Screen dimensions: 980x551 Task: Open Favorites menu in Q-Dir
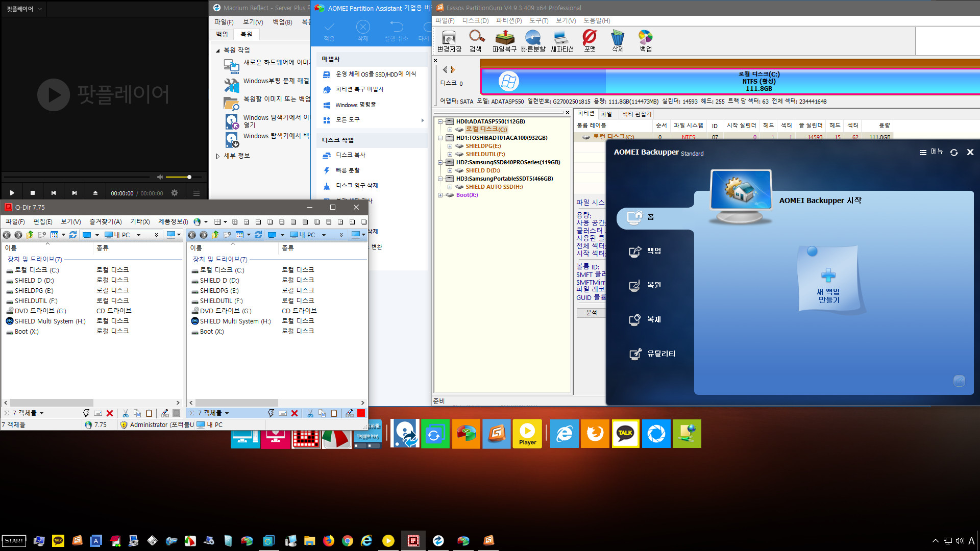pos(106,221)
